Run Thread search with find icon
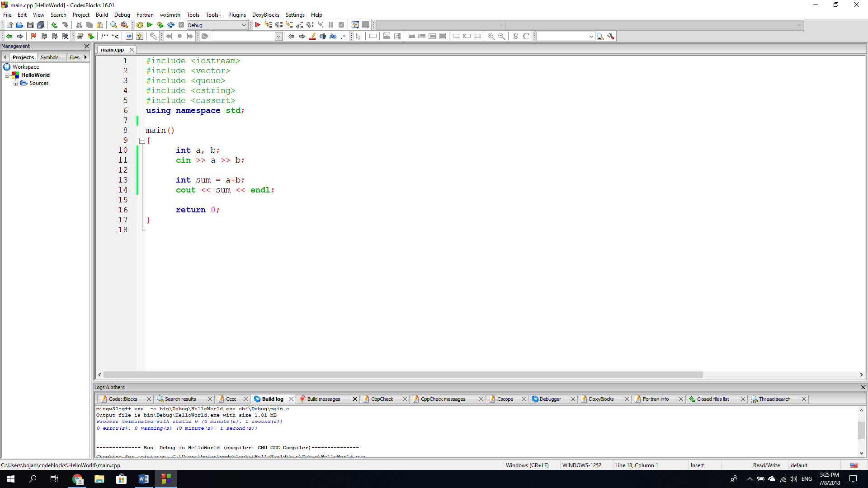Screen dimensions: 868x488 click(x=600, y=36)
